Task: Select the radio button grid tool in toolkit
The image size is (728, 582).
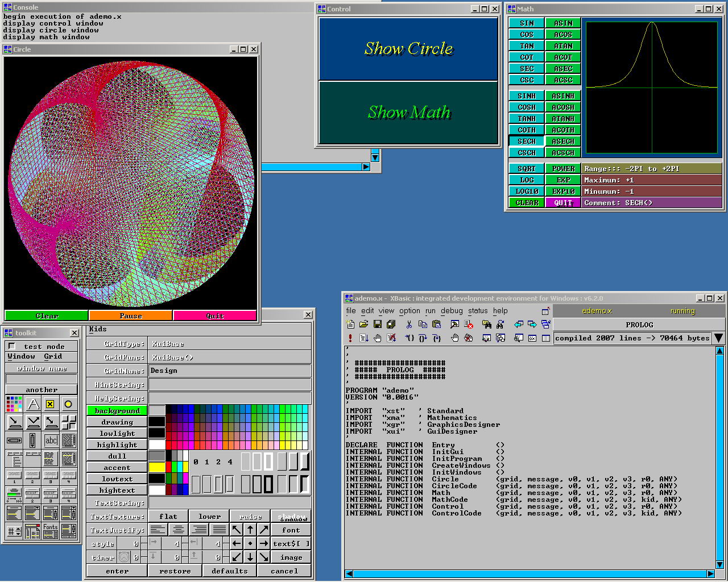Action: click(68, 404)
